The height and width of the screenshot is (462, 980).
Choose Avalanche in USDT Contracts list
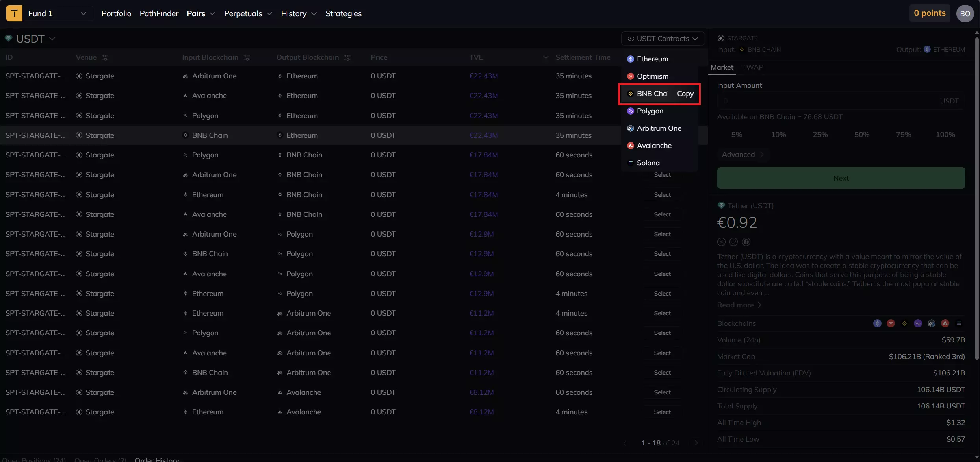point(659,146)
